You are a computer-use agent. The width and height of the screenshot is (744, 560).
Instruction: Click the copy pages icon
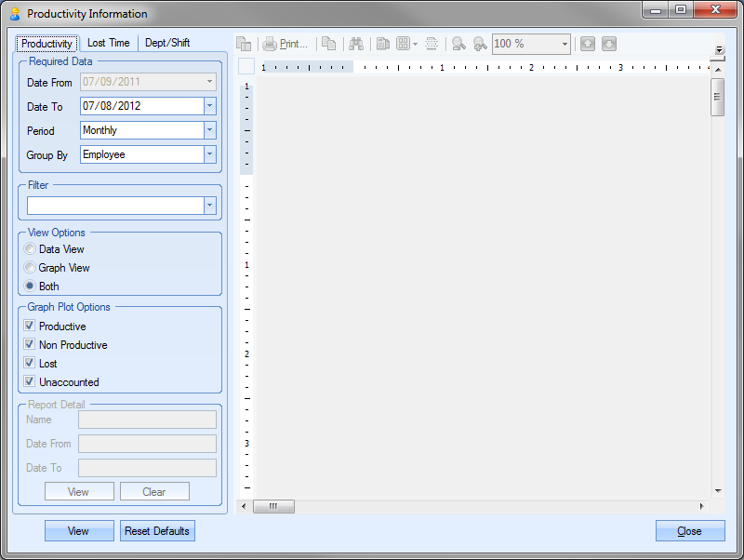(x=328, y=44)
